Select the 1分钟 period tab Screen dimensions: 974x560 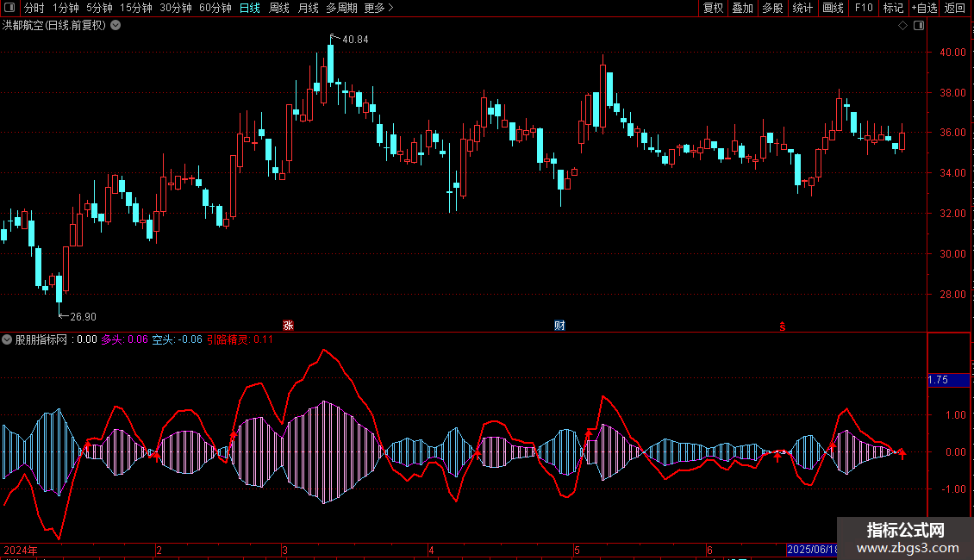(66, 8)
